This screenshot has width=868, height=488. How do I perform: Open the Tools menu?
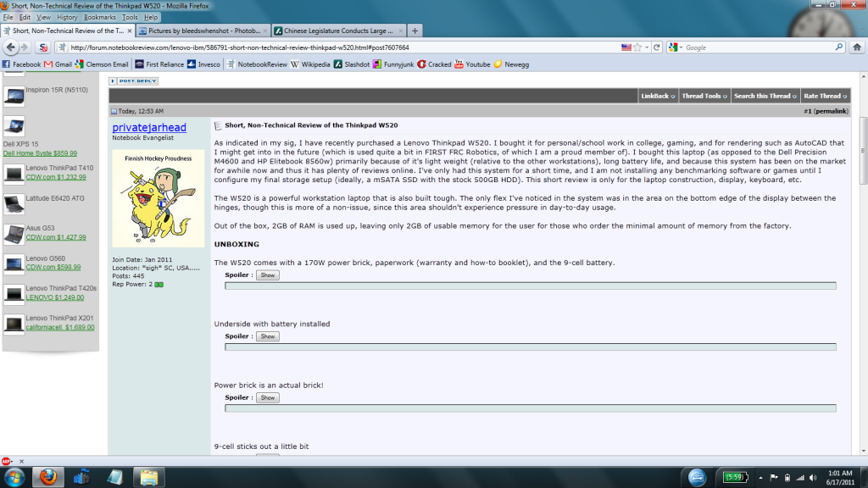tap(130, 17)
